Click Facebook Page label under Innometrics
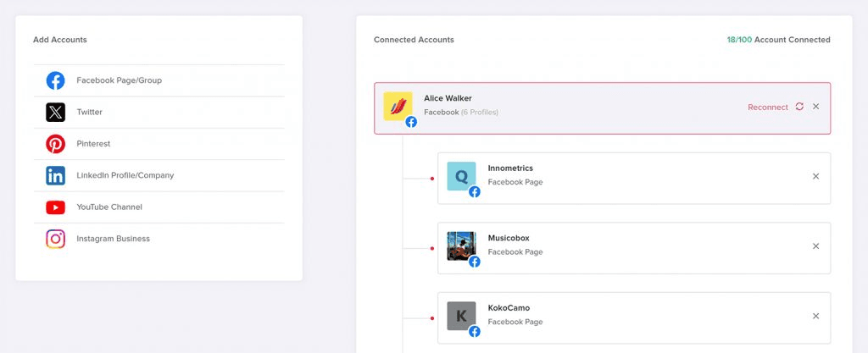The height and width of the screenshot is (353, 868). coord(515,182)
